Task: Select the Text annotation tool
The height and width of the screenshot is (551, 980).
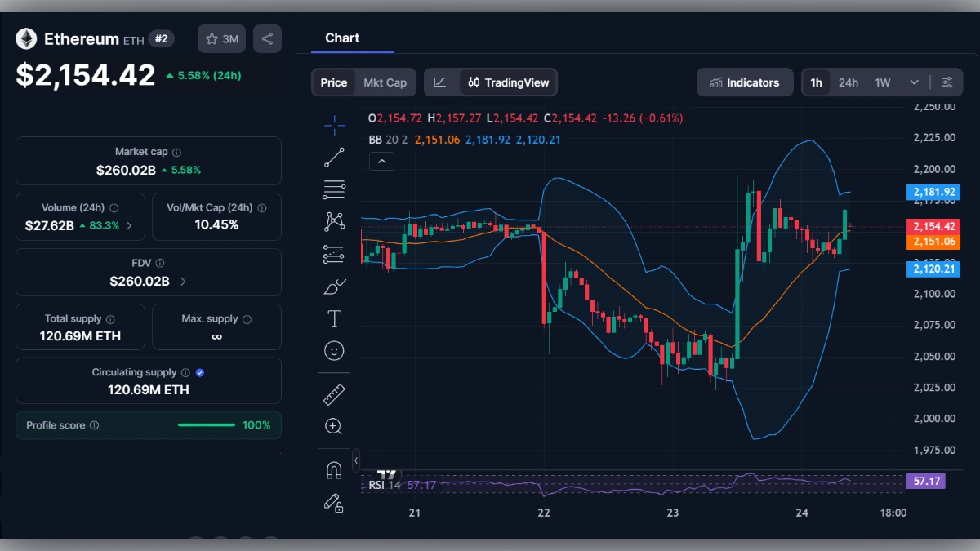Action: point(334,318)
